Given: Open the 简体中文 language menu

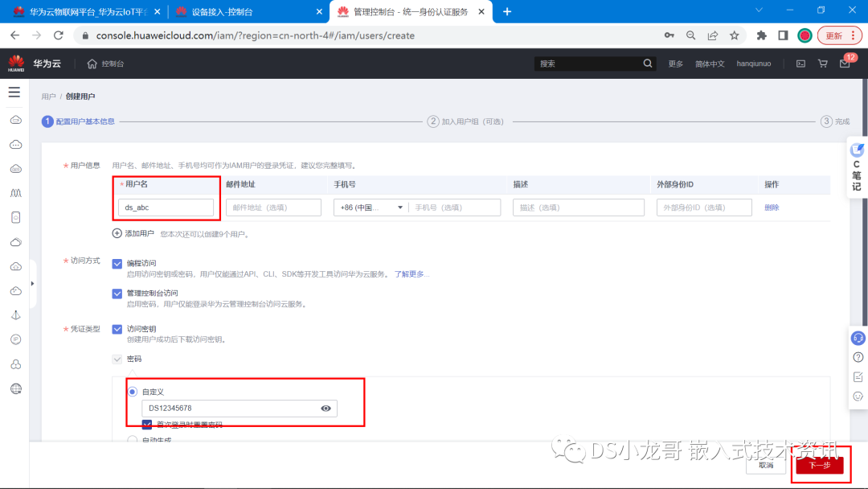Looking at the screenshot, I should 710,64.
